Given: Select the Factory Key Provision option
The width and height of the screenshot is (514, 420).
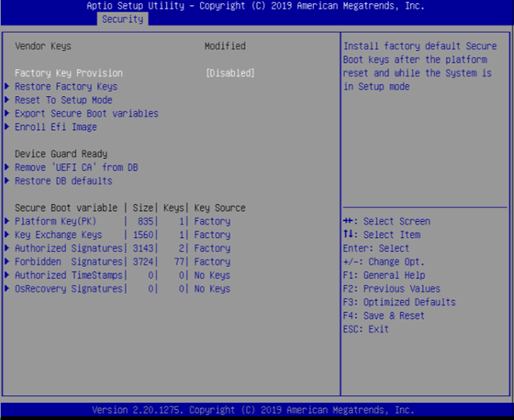Looking at the screenshot, I should pos(68,73).
